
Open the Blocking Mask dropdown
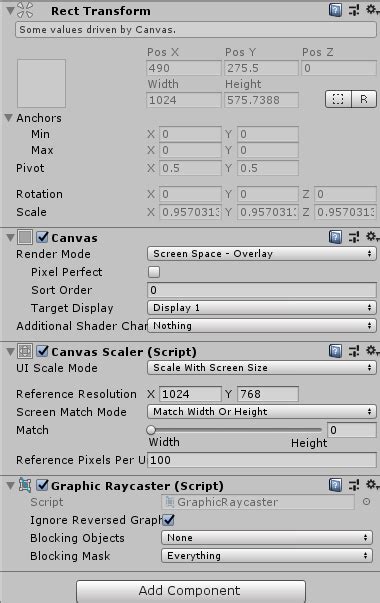pos(267,556)
